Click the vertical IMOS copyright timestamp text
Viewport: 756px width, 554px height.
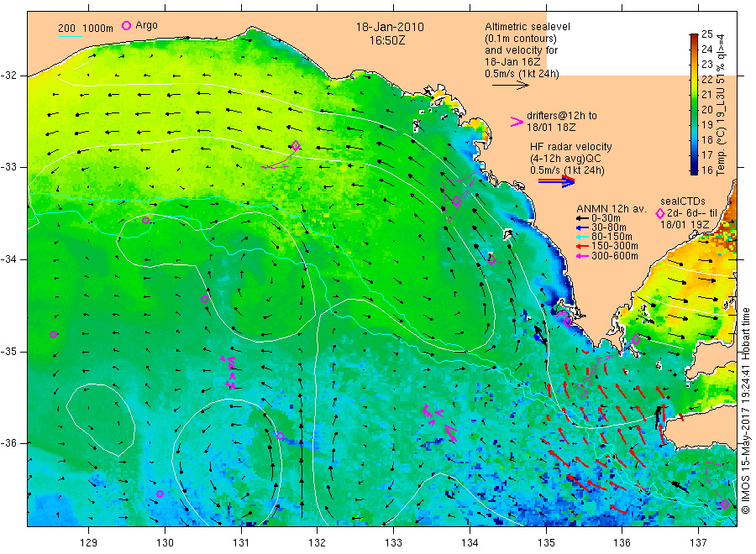(745, 411)
